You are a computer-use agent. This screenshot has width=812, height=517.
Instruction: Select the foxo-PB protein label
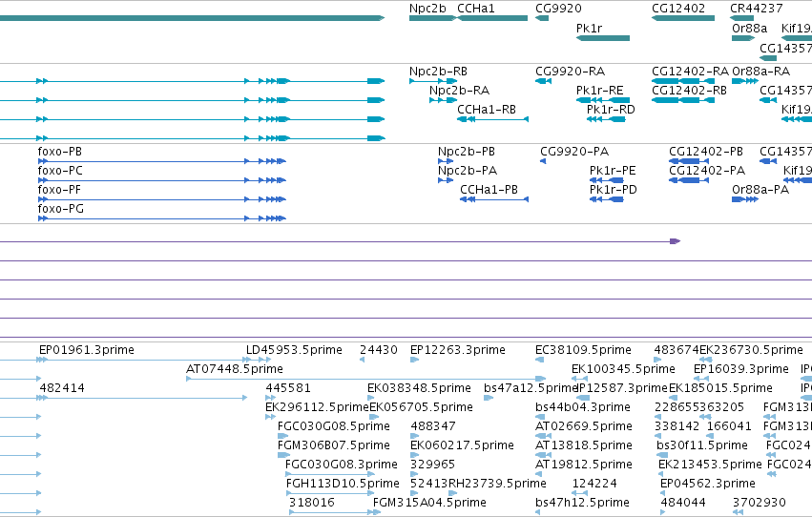59,152
